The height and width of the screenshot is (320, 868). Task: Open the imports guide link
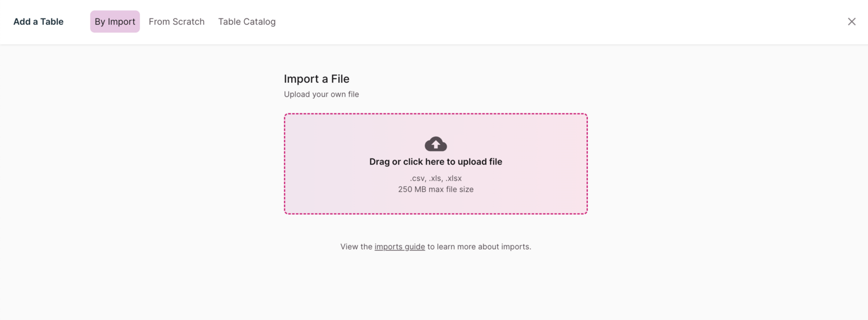400,247
